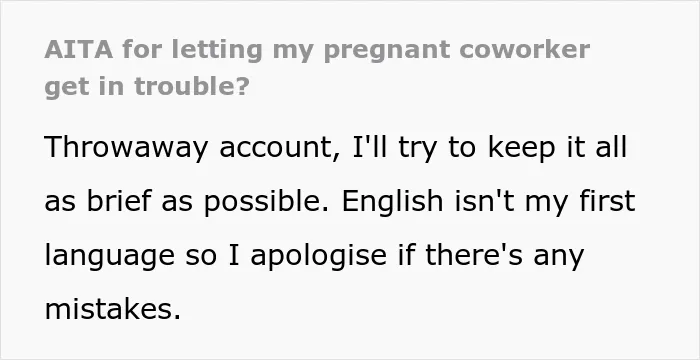
Task: Click the word "apologise" in the body text
Action: (319, 256)
